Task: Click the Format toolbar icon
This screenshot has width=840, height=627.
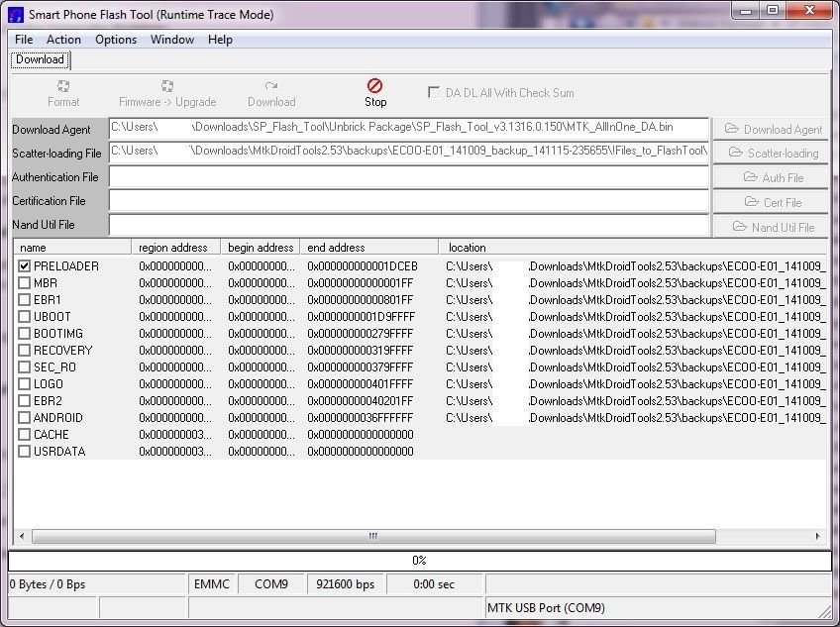Action: pyautogui.click(x=63, y=86)
